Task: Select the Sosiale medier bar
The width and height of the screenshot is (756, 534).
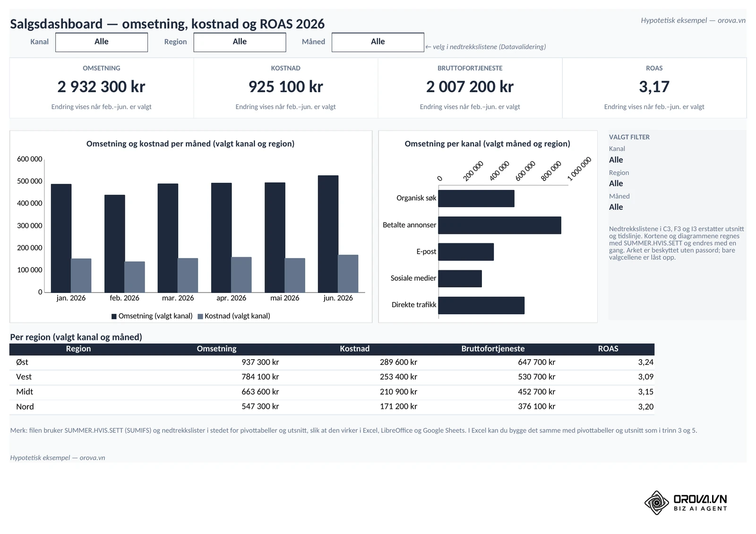Action: [x=460, y=279]
